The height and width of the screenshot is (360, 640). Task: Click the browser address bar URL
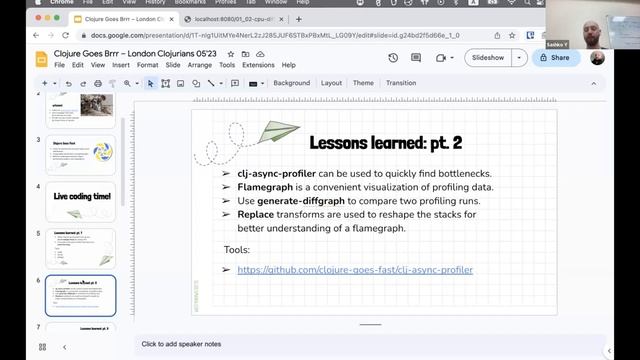tap(275, 36)
